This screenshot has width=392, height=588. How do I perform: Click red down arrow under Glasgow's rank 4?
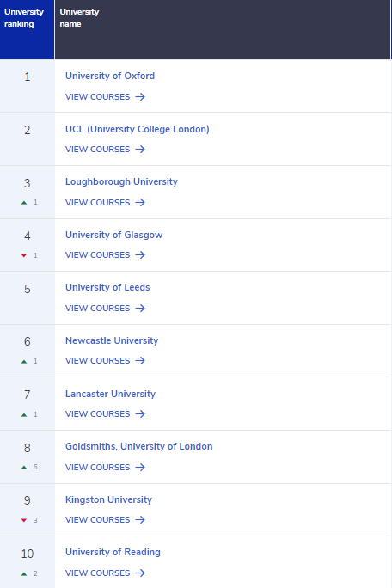(24, 255)
